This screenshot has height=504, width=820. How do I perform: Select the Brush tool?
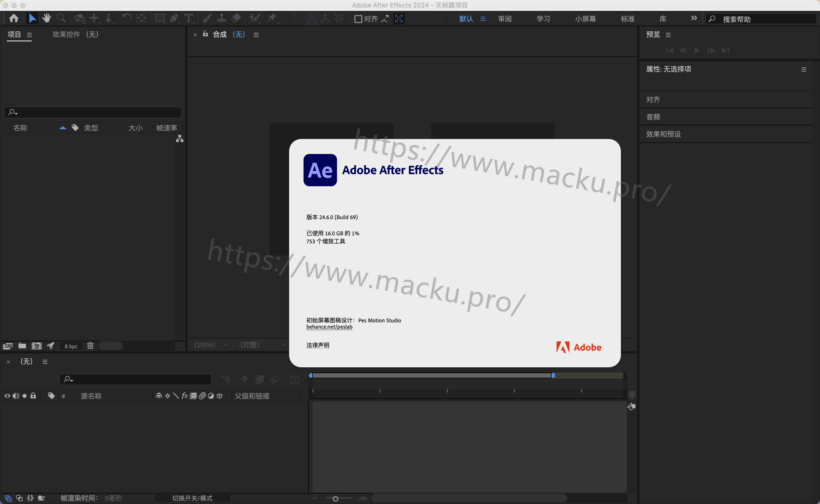tap(207, 18)
